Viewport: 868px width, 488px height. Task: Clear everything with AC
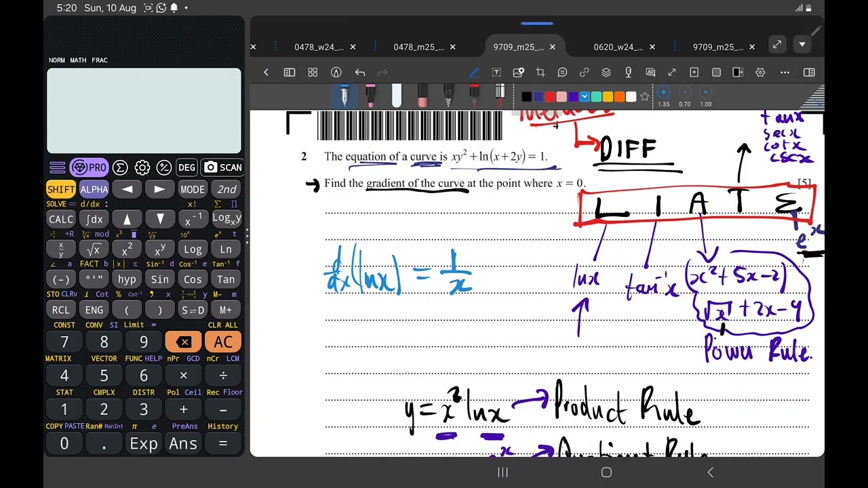(x=223, y=342)
